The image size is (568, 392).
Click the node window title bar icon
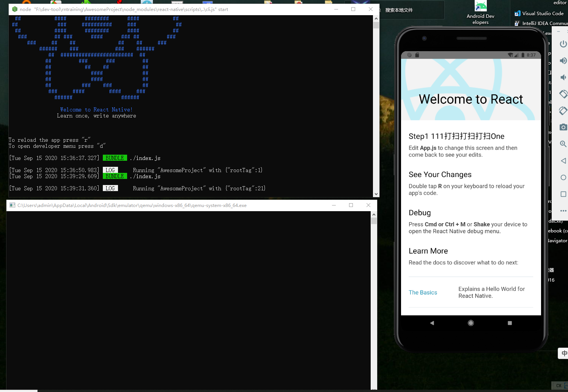[x=15, y=9]
